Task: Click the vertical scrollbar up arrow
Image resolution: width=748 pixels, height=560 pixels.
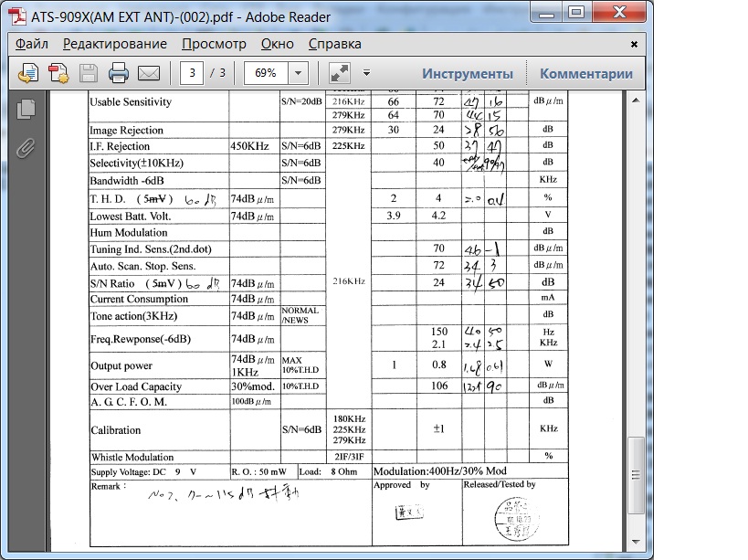Action: [x=636, y=100]
